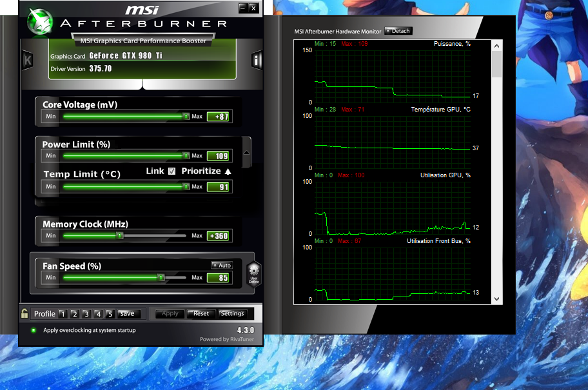Select profile slot 1
588x390 pixels.
[63, 314]
